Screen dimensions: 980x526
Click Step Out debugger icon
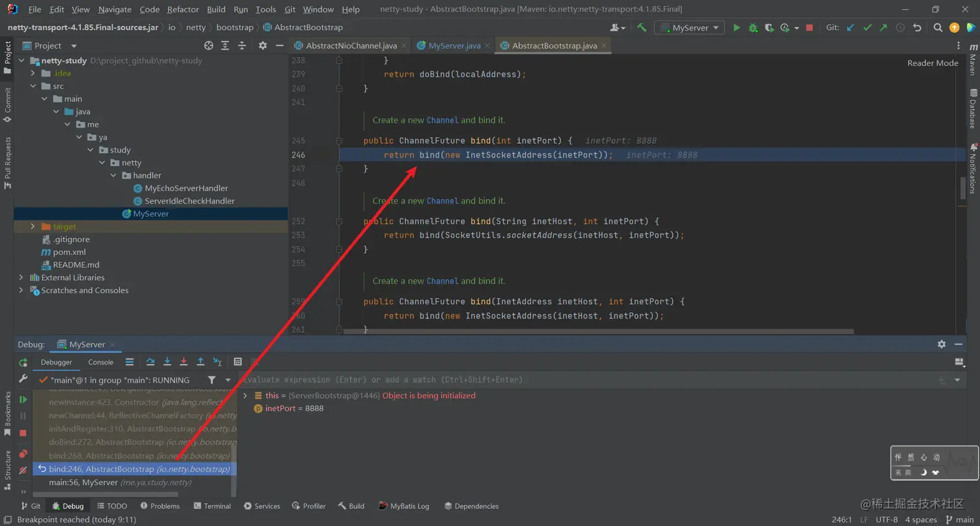pos(200,362)
